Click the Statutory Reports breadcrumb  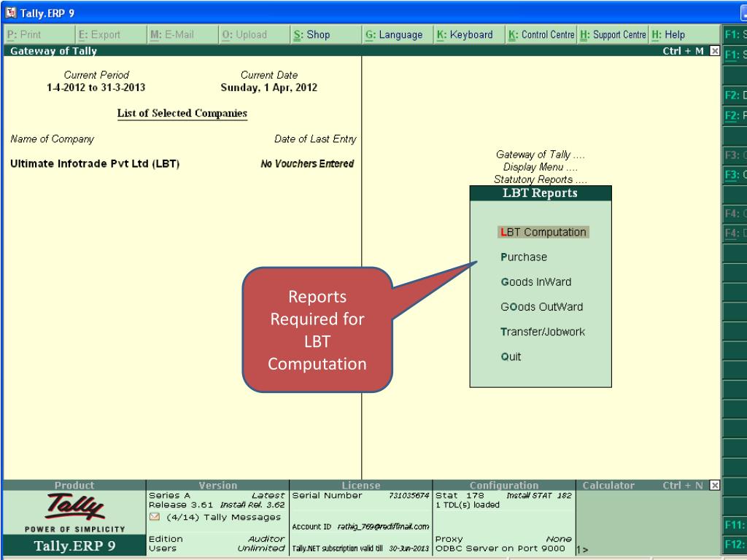point(541,179)
